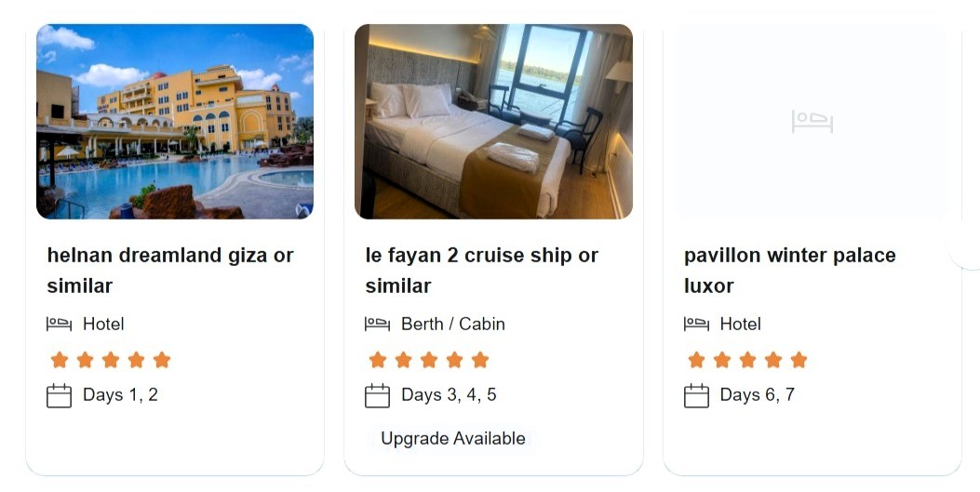Click the helnan dreamland giza or similar title

point(170,270)
